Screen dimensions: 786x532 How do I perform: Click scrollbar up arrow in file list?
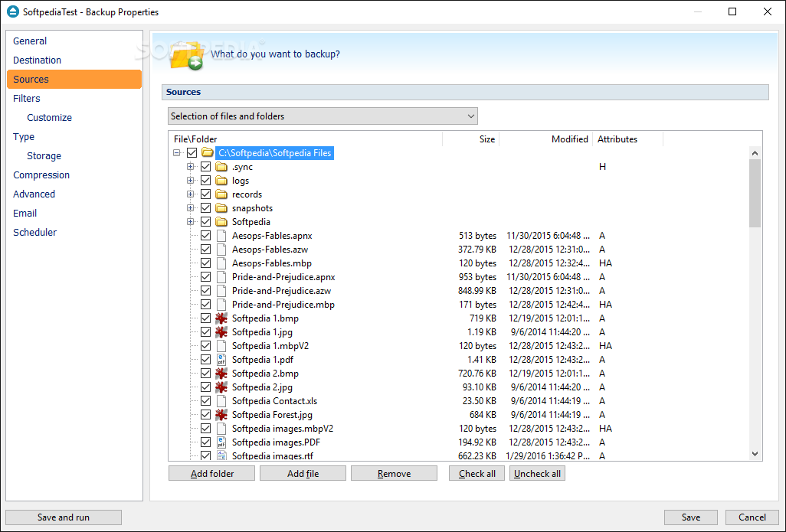click(755, 153)
